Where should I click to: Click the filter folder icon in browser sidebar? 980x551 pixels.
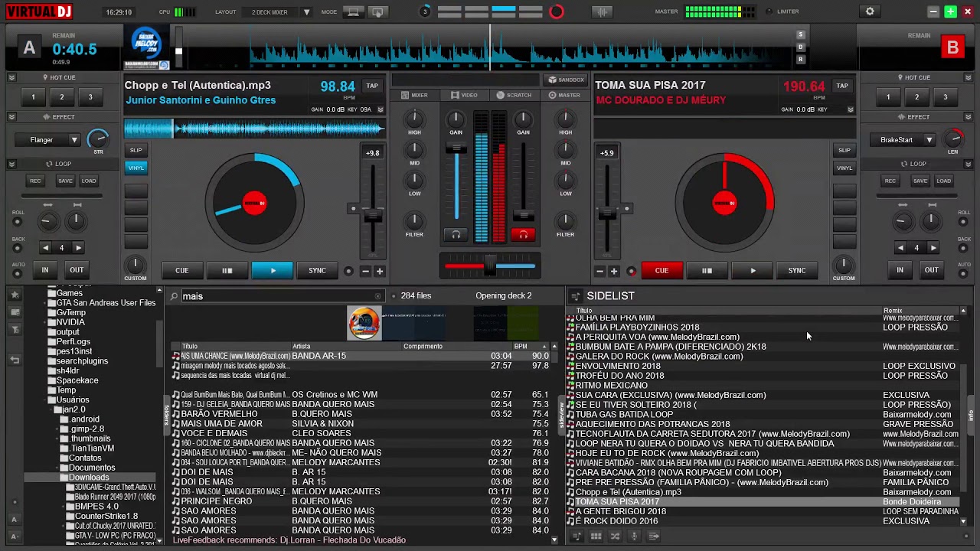pyautogui.click(x=15, y=330)
